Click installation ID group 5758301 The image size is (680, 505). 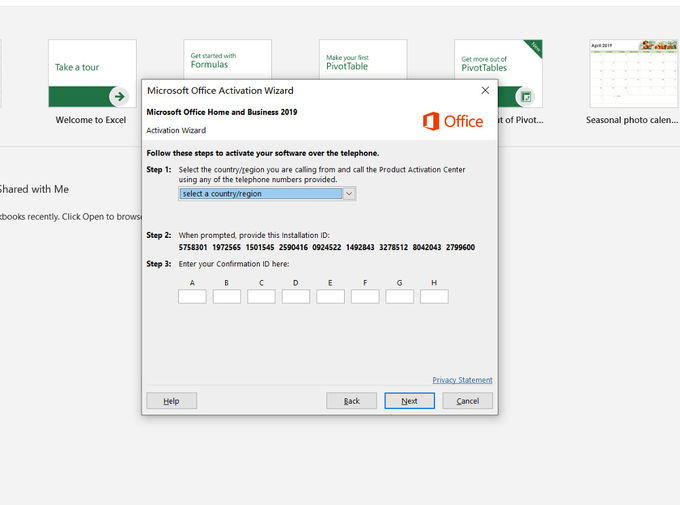click(193, 247)
